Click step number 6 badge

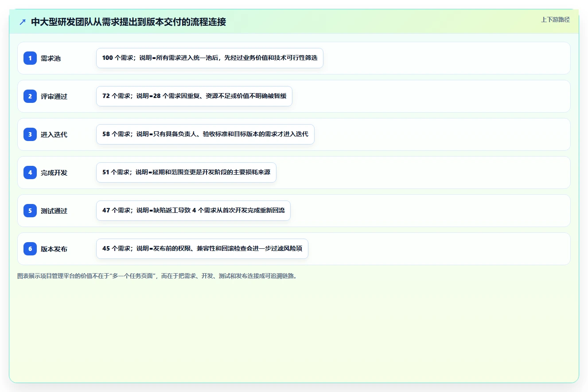(30, 249)
